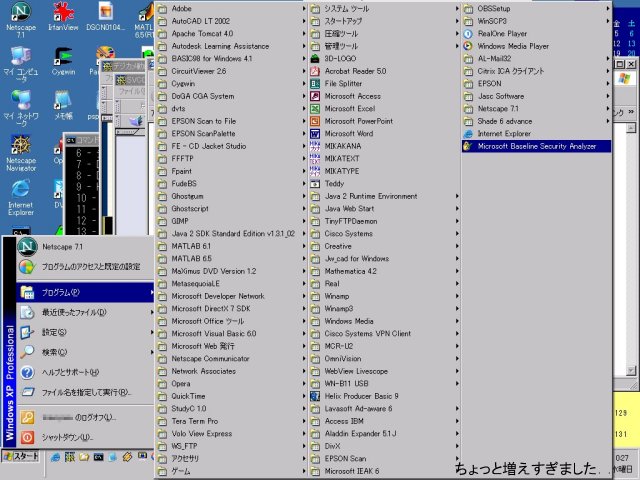The image size is (640, 480).
Task: Expand the MATLAB 6.5 submenu
Action: point(231,259)
